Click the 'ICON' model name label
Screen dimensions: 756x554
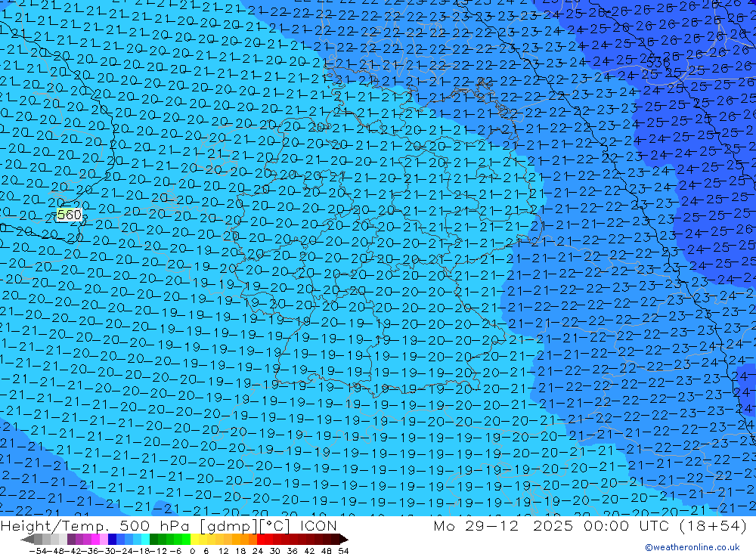pyautogui.click(x=318, y=525)
